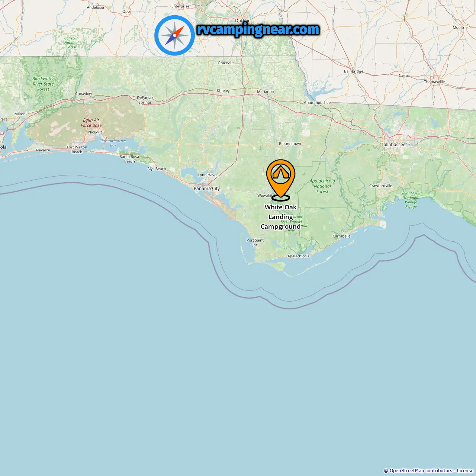The height and width of the screenshot is (476, 476).
Task: Click the DeFuniak Springs label
Action: 145,100
